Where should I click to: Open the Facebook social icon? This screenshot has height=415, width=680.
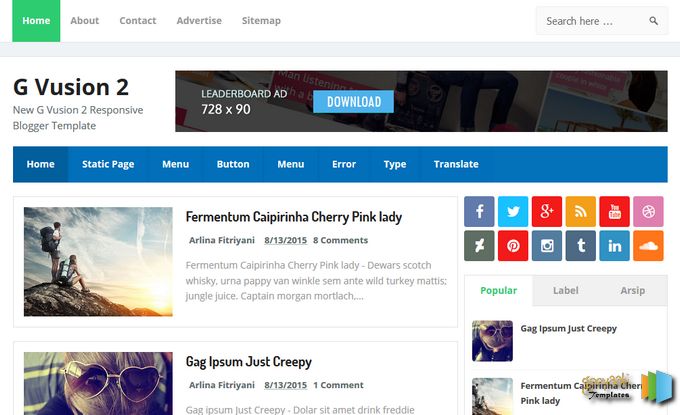point(479,212)
